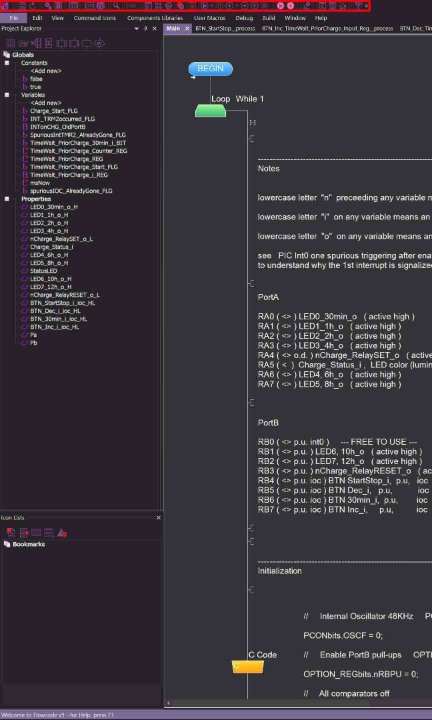Select the property LED7_12h_o_H
The height and width of the screenshot is (720, 432).
(50, 287)
